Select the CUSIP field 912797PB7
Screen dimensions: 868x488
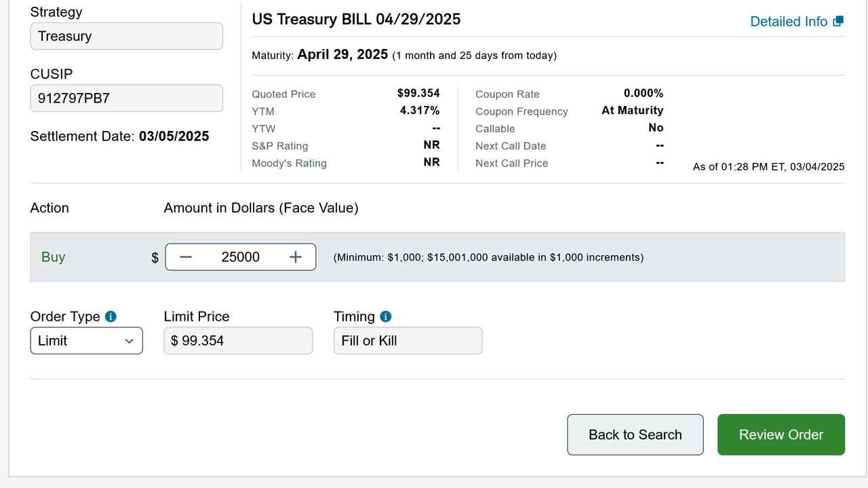coord(126,98)
